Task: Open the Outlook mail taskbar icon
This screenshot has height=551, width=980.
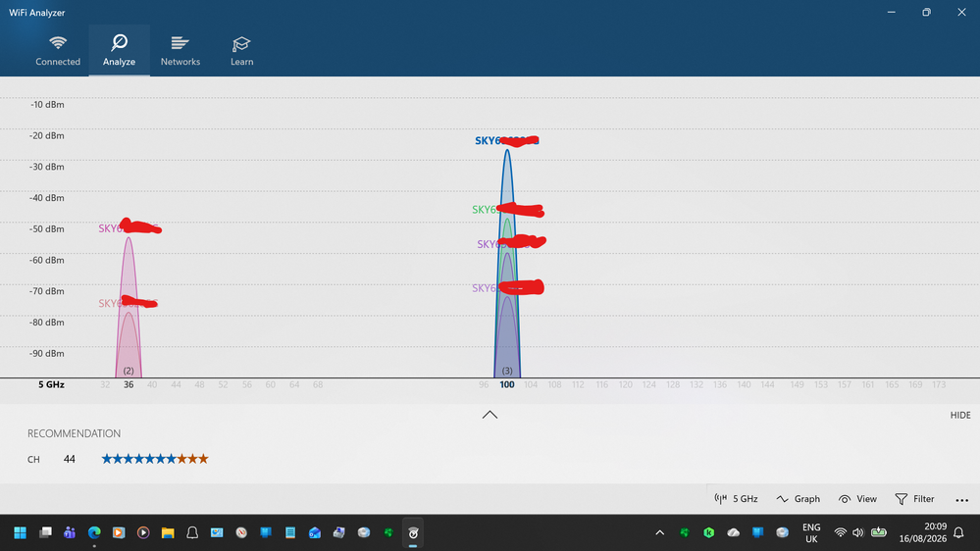Action: click(x=314, y=532)
